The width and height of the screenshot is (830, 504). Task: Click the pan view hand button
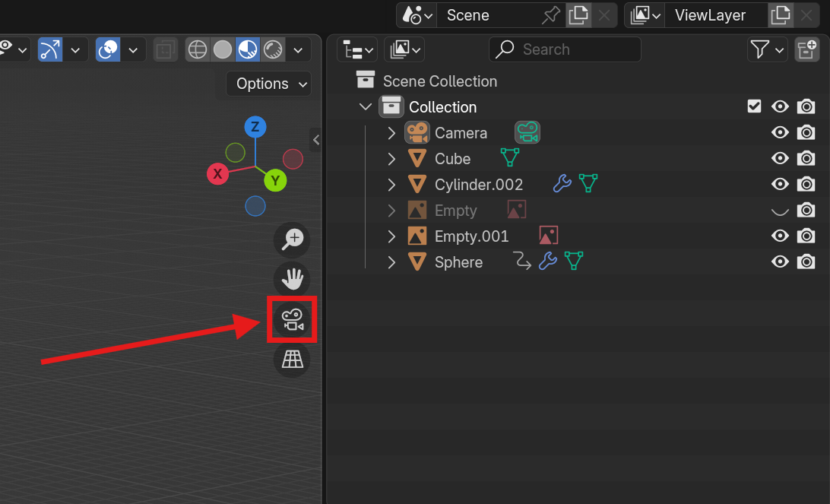point(292,279)
